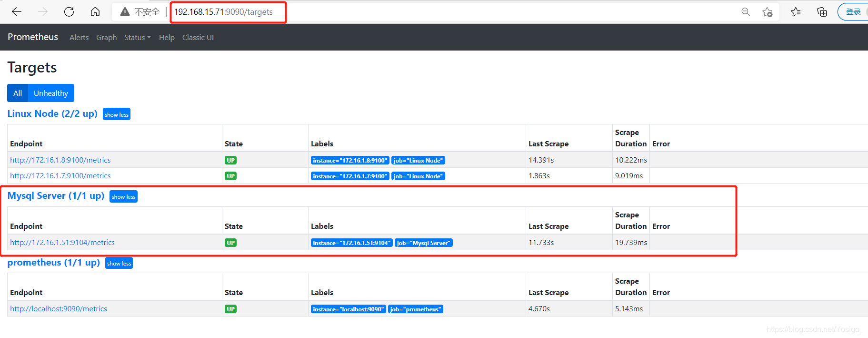
Task: Click label instance="localhost:9090"
Action: coord(349,309)
